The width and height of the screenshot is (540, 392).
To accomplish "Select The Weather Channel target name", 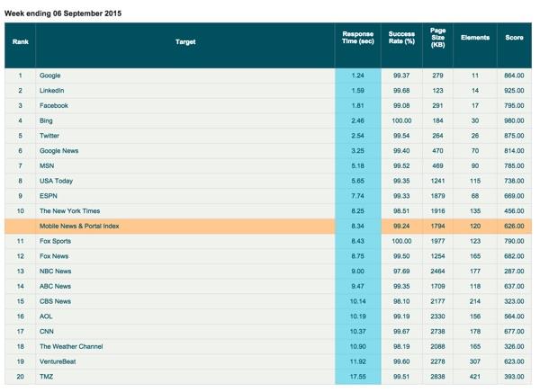I will [x=71, y=346].
